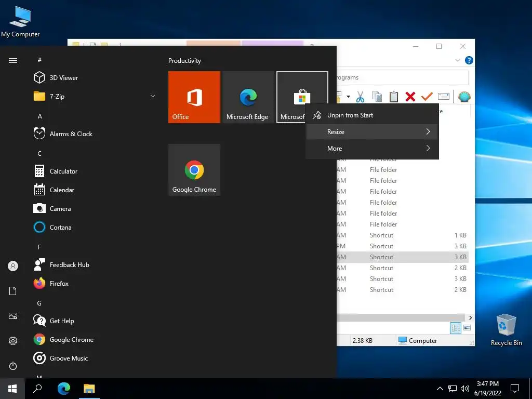The height and width of the screenshot is (399, 532).
Task: Click the blue Help button in Explorer
Action: point(469,60)
